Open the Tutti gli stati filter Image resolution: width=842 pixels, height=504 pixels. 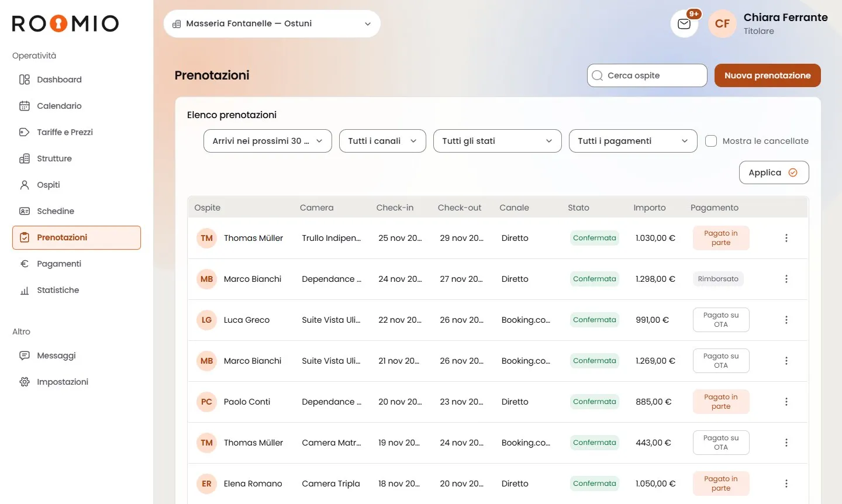point(498,141)
